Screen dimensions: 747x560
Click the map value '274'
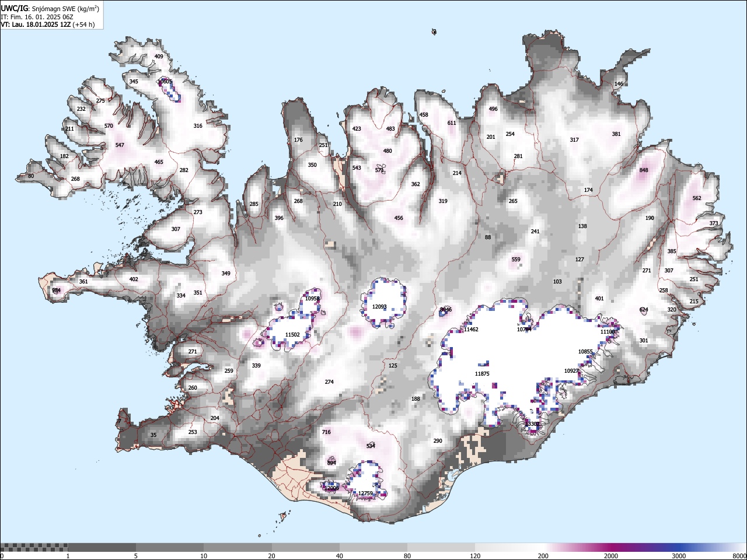coord(329,382)
